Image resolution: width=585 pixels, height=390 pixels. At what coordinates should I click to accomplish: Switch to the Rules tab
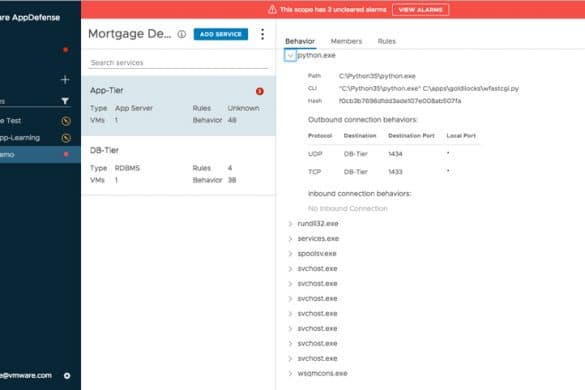(x=387, y=41)
